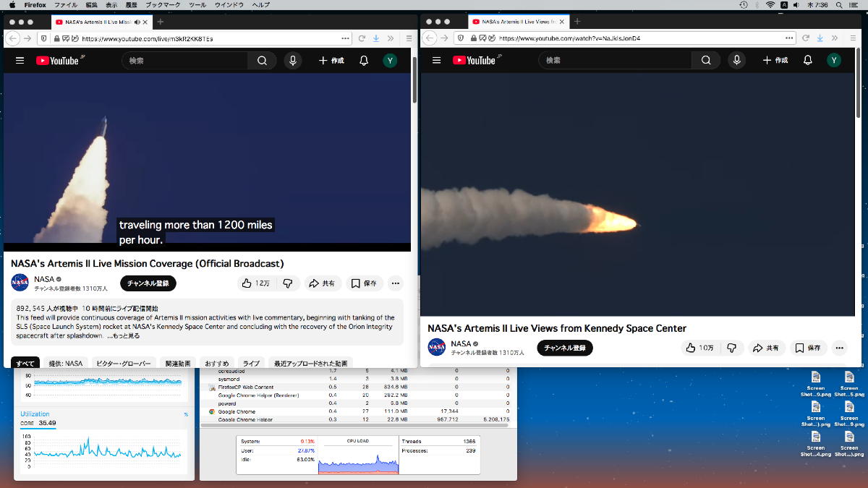This screenshot has height=488, width=868.
Task: Open account avatar Y in right window
Action: [834, 61]
